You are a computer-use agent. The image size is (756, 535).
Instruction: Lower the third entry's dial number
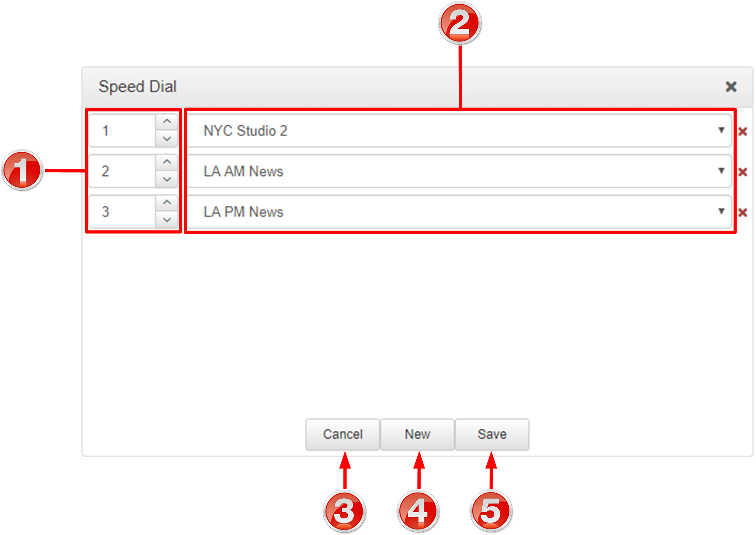(167, 220)
